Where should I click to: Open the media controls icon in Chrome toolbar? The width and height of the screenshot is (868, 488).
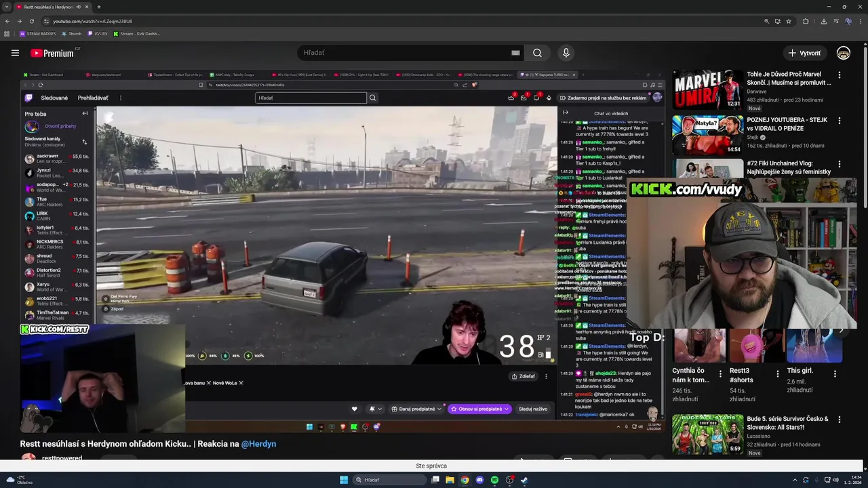pos(835,21)
